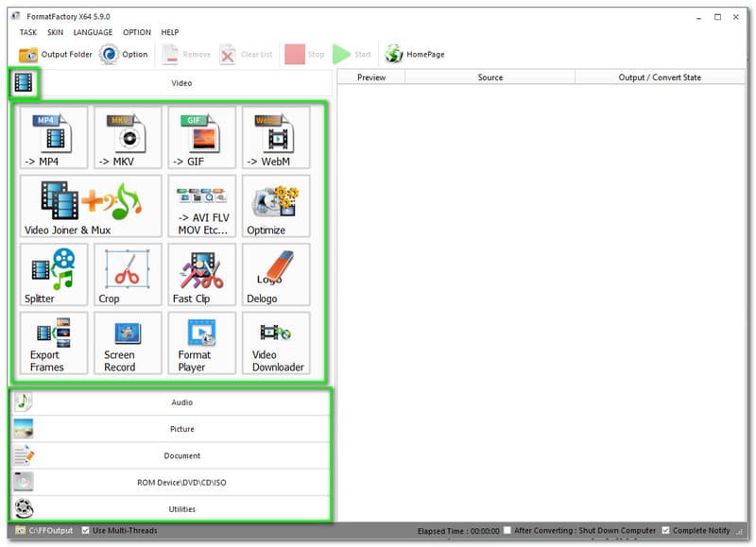Select the MP4 conversion icon
The image size is (756, 547).
pyautogui.click(x=54, y=138)
